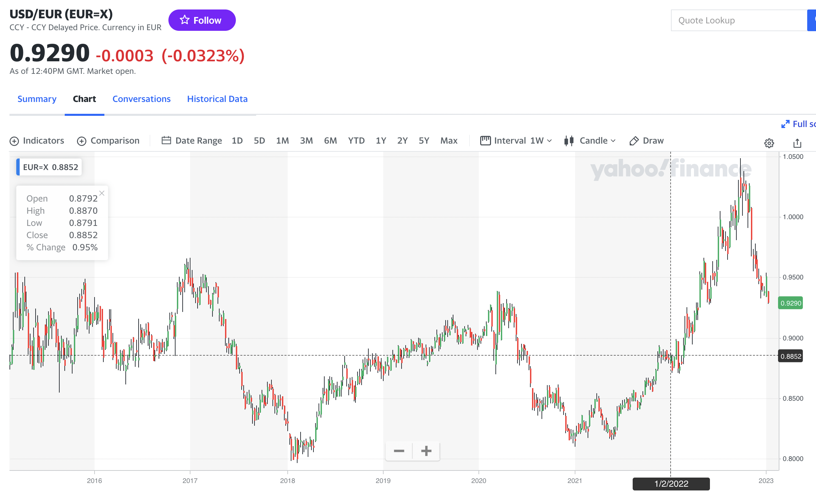Select the 5Y range button
The image size is (816, 504).
(424, 140)
